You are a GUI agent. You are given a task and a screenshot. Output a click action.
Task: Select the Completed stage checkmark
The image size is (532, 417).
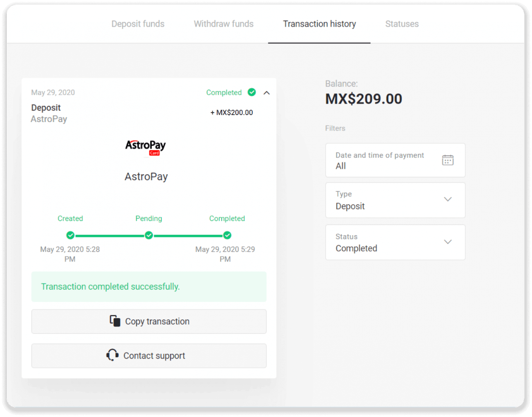coord(227,235)
